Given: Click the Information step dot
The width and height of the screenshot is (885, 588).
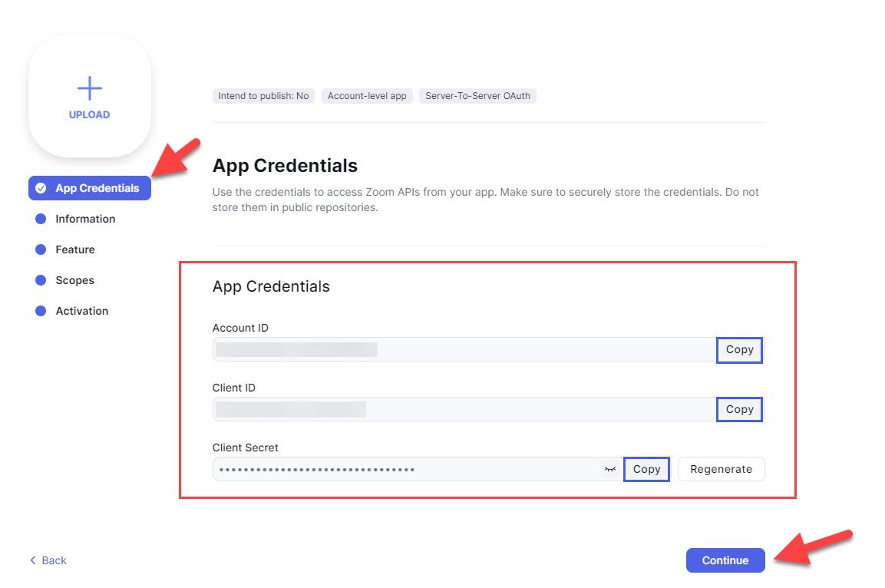Looking at the screenshot, I should coord(41,219).
